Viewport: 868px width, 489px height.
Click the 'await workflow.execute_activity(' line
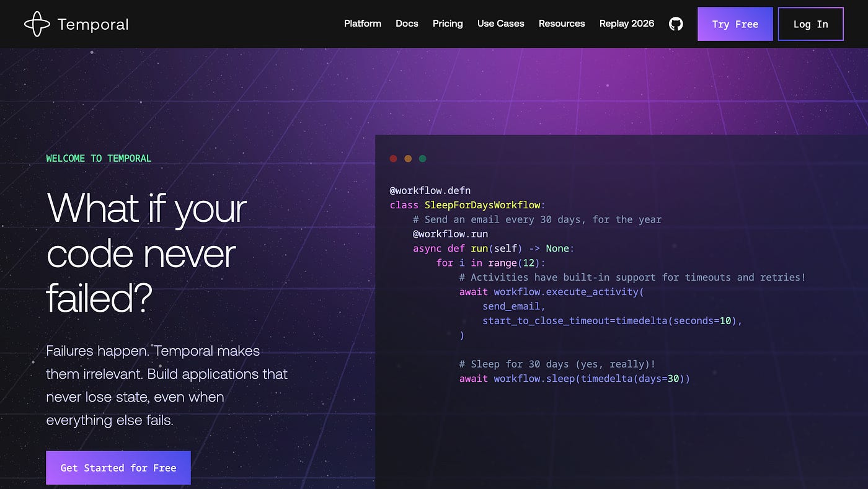pos(552,291)
